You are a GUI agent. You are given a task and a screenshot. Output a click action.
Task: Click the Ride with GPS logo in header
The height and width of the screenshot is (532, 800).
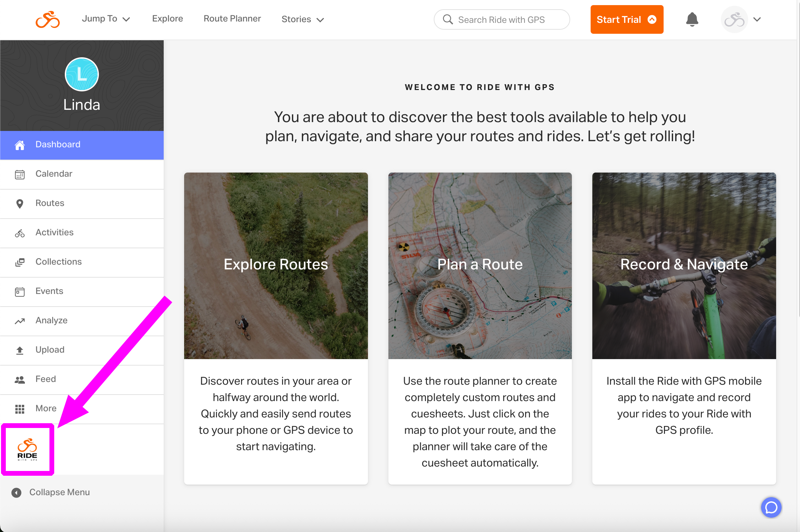(x=48, y=19)
